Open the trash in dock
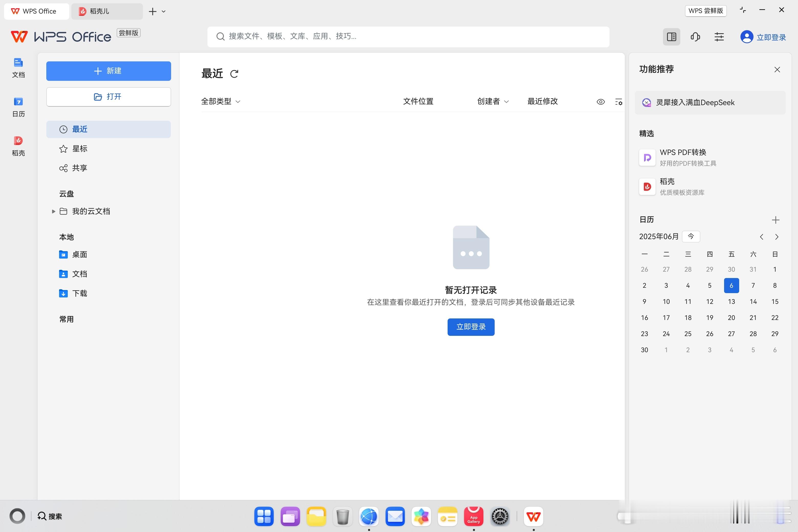 click(343, 516)
